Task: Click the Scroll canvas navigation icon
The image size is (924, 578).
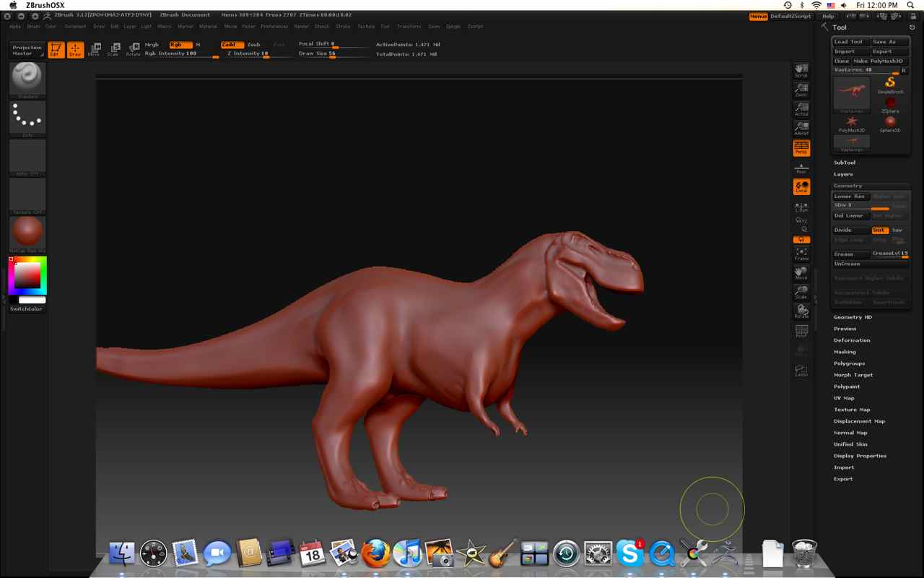Action: pos(801,70)
